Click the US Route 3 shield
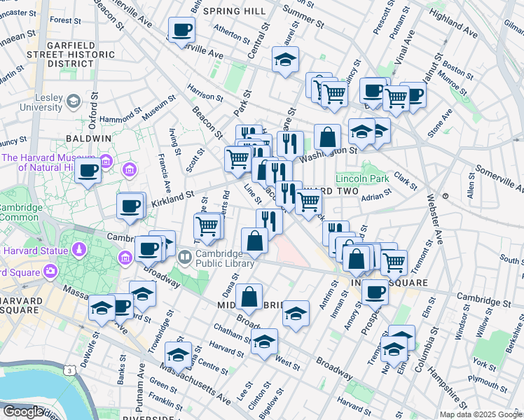Image resolution: width=524 pixels, height=420 pixels. [x=69, y=370]
